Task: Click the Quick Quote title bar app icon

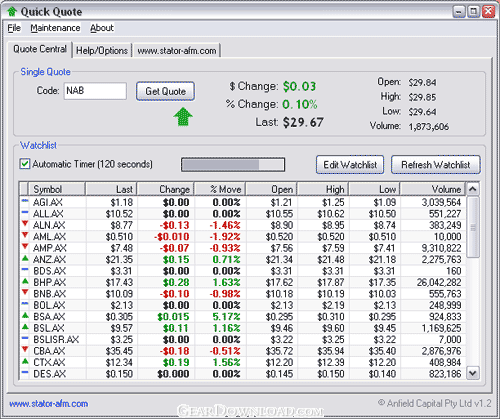Action: pos(12,12)
